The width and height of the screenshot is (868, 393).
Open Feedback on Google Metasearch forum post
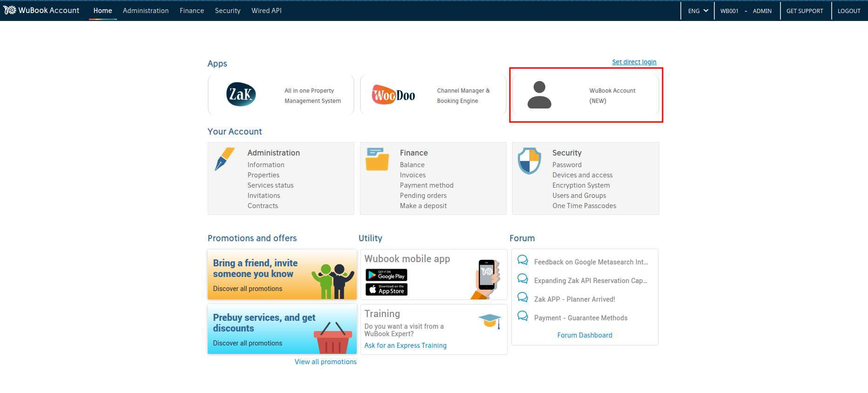tap(591, 262)
